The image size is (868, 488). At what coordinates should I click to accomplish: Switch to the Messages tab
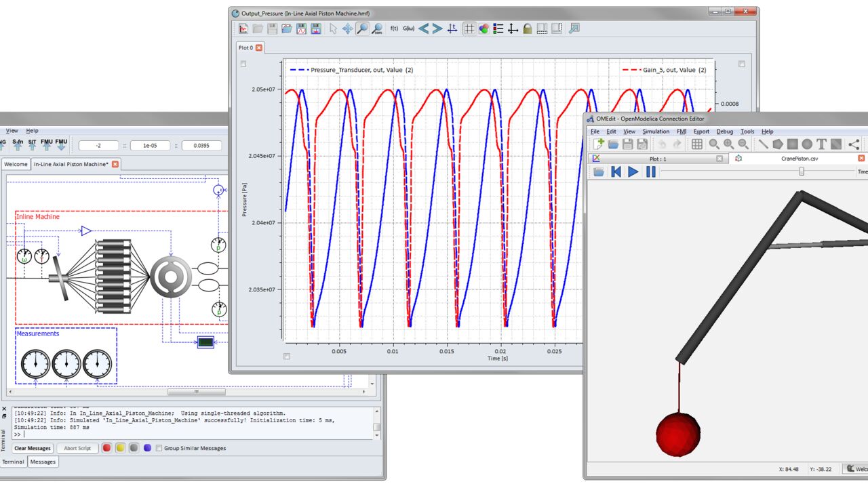[x=43, y=462]
